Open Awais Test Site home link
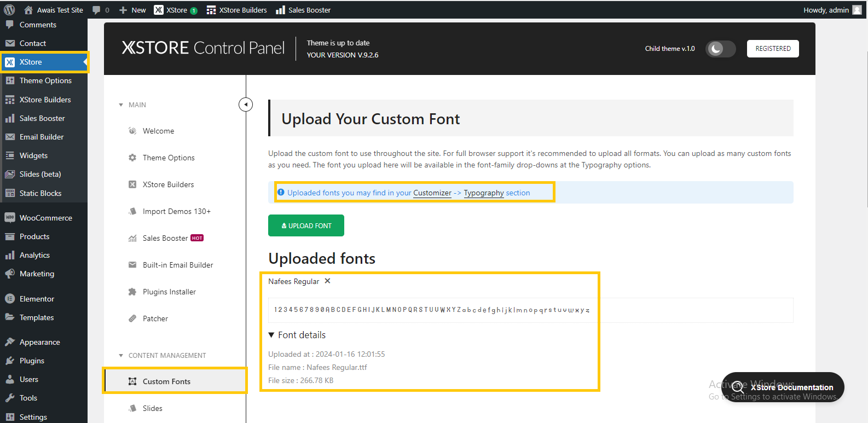The image size is (868, 423). [54, 10]
